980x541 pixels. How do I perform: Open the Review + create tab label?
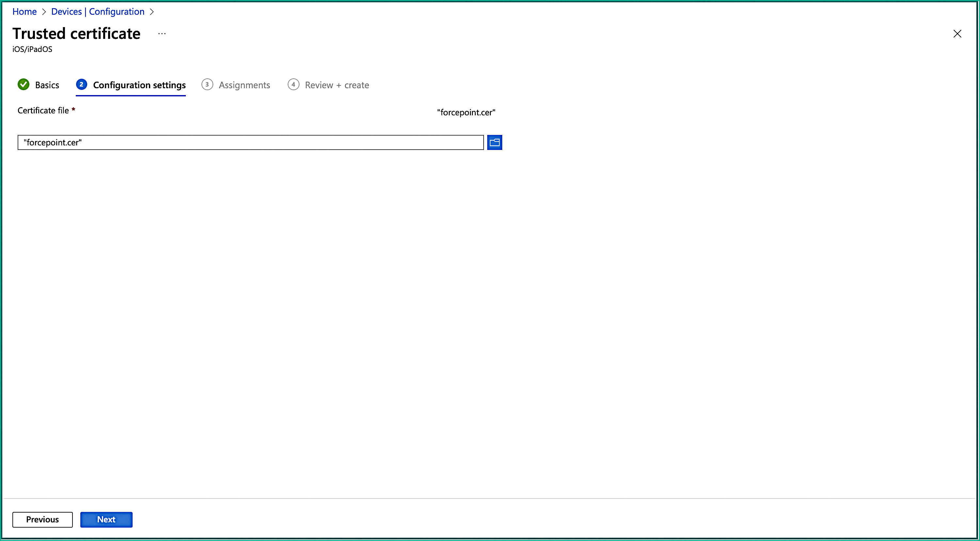(337, 85)
